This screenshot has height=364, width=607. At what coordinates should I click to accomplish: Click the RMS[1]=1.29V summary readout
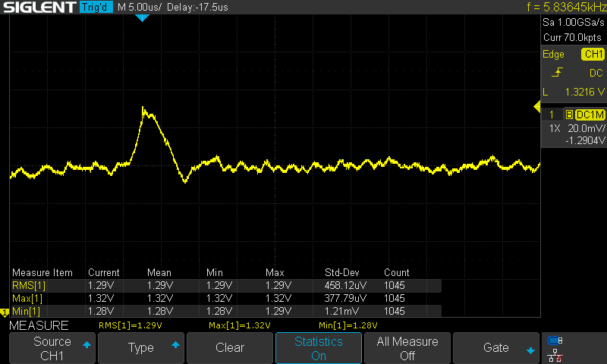coord(130,325)
